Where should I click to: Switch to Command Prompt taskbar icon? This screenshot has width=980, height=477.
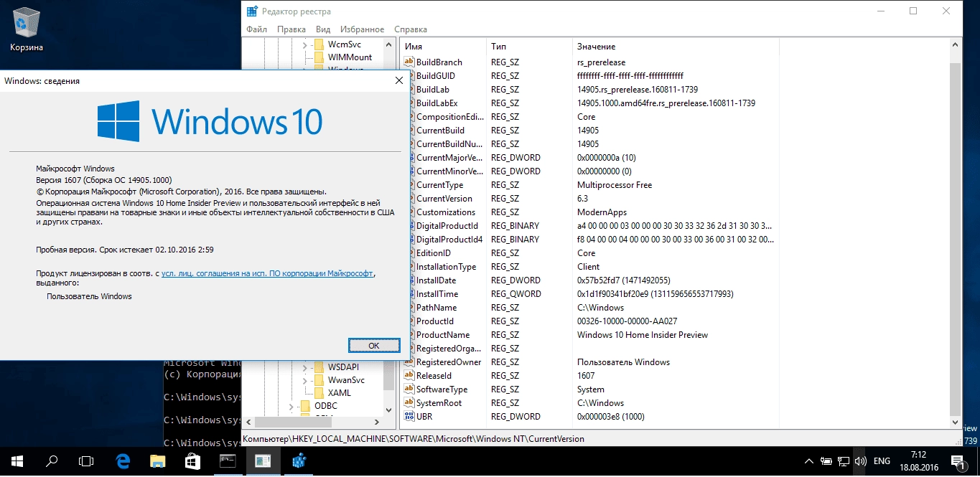tap(228, 461)
